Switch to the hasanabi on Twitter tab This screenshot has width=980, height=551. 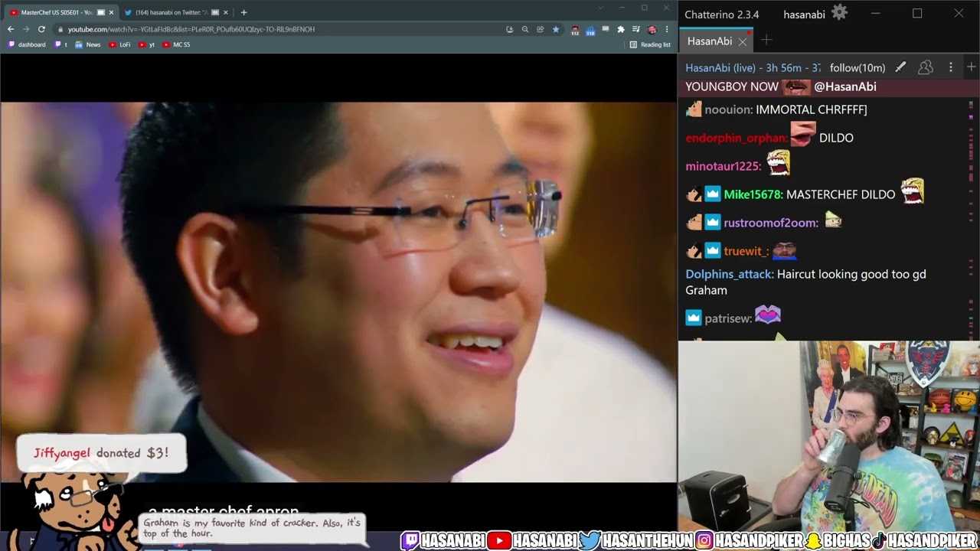176,12
